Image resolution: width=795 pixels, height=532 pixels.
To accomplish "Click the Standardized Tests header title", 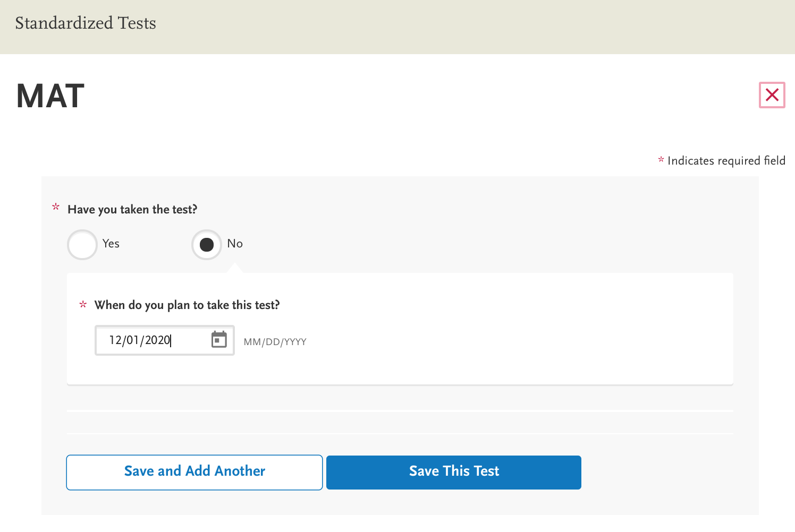I will click(86, 23).
